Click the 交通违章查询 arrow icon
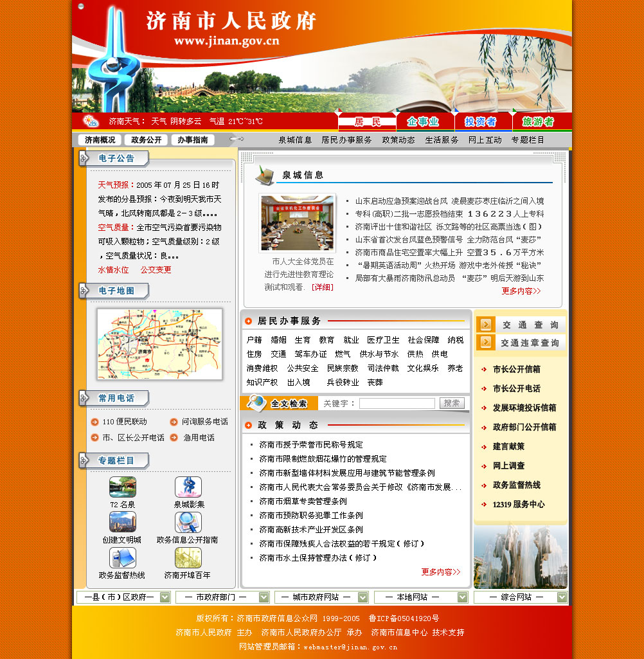Screen dimensions: 644x659 487,343
